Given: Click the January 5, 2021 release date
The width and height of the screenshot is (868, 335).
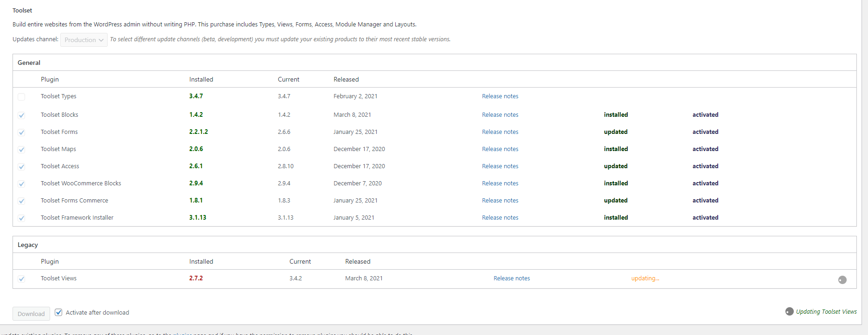Looking at the screenshot, I should (354, 218).
